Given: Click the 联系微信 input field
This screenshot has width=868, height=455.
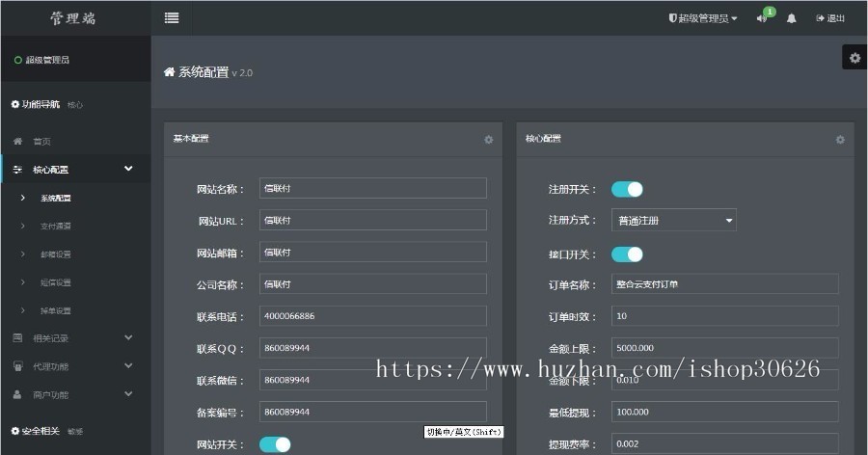Looking at the screenshot, I should click(373, 380).
